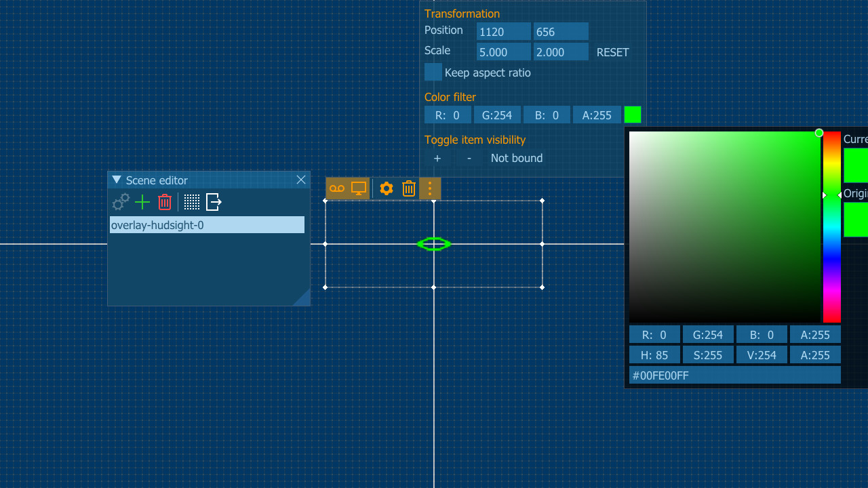Click the hex color field #00FE00FF

(x=734, y=375)
